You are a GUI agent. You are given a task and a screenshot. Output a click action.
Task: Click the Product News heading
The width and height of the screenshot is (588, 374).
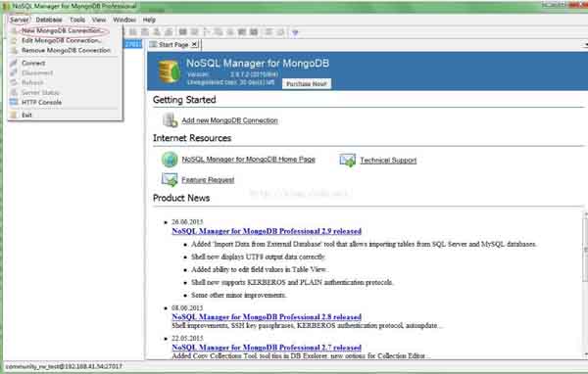[181, 198]
